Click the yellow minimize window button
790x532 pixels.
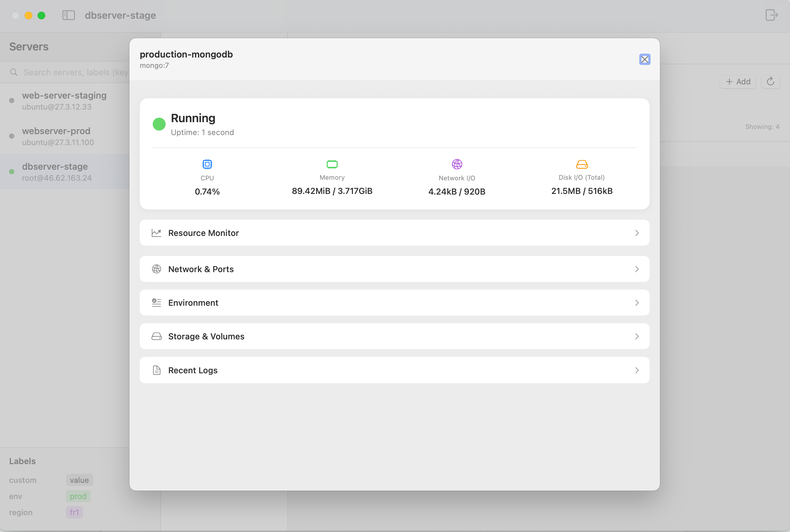point(28,15)
